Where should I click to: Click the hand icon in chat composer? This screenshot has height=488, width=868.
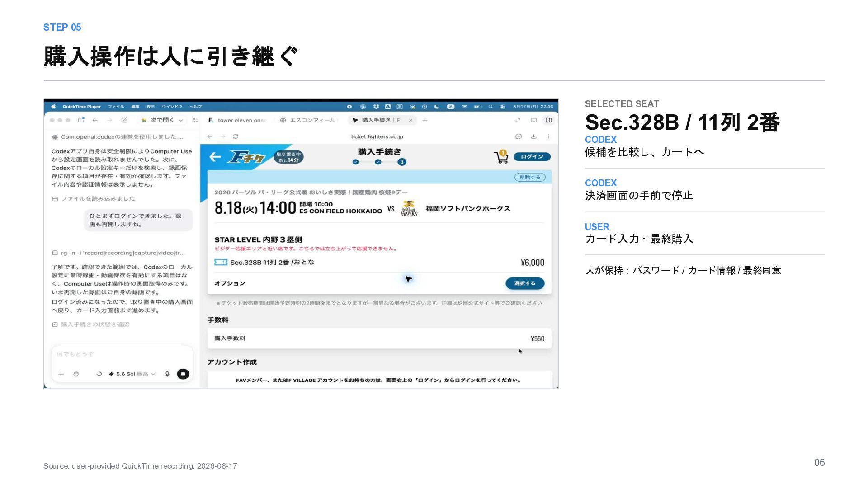point(76,374)
